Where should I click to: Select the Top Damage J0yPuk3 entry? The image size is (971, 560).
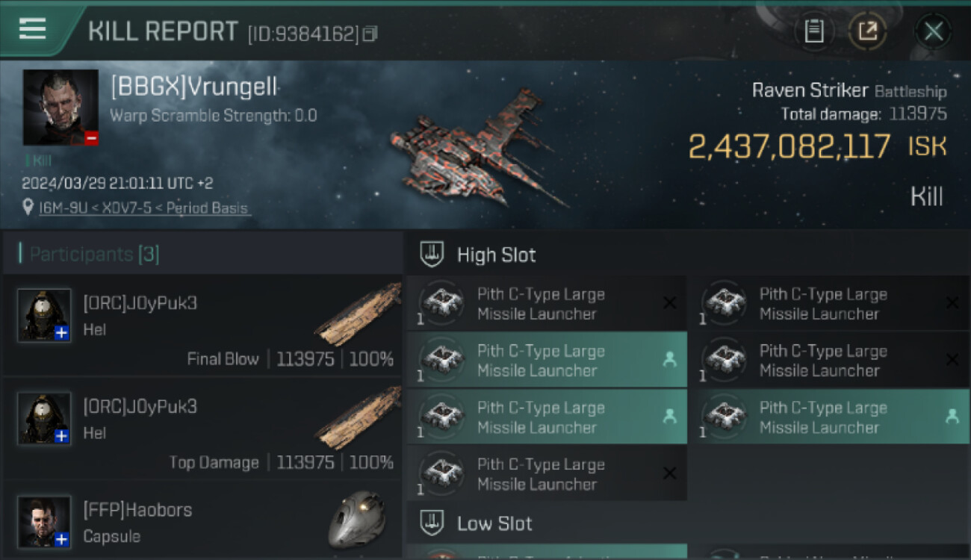pyautogui.click(x=203, y=429)
